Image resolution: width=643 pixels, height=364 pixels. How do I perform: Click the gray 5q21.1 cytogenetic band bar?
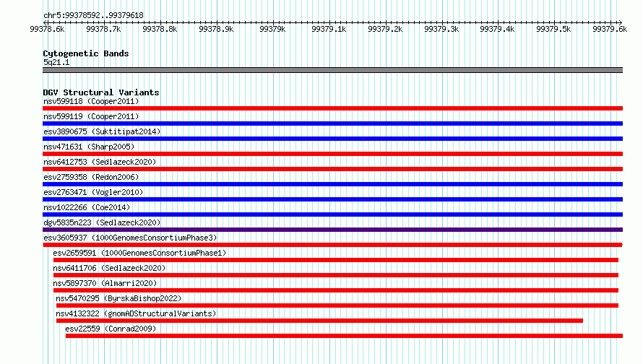332,70
